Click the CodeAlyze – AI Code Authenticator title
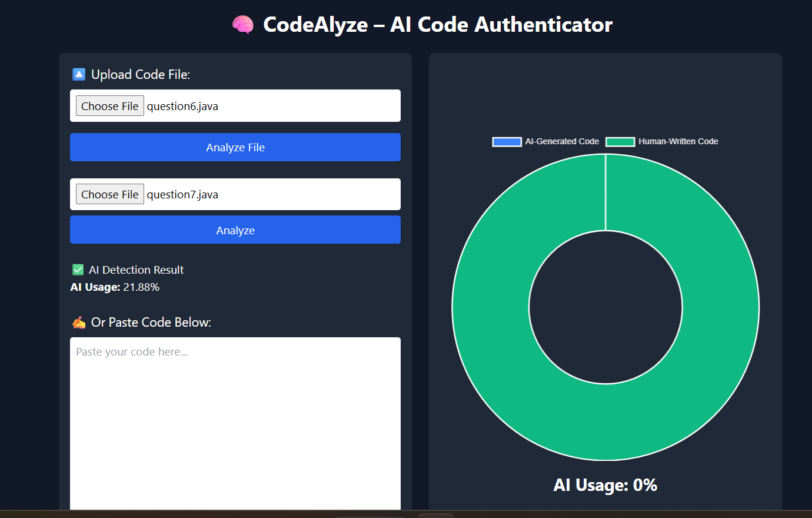Viewport: 812px width, 518px height. coord(437,25)
